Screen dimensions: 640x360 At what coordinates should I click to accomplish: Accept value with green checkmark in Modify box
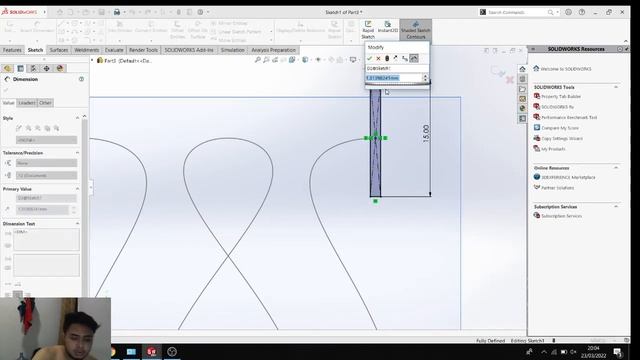369,58
